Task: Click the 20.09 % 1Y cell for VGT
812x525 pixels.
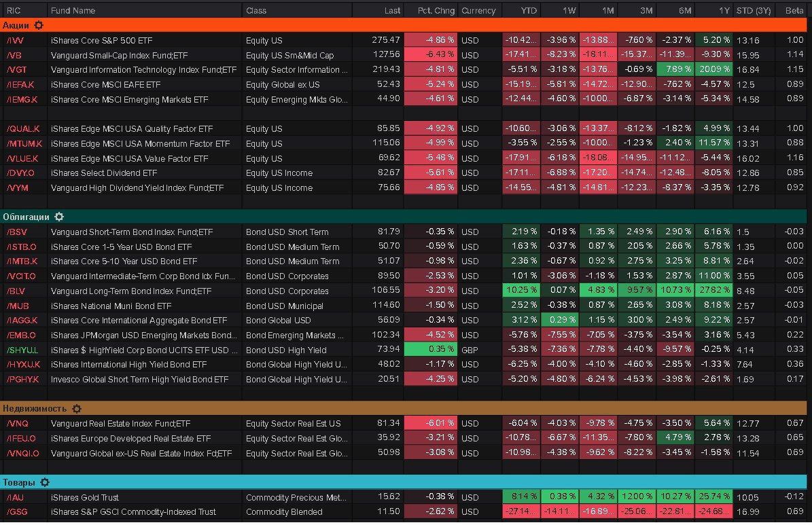Action: click(x=713, y=69)
